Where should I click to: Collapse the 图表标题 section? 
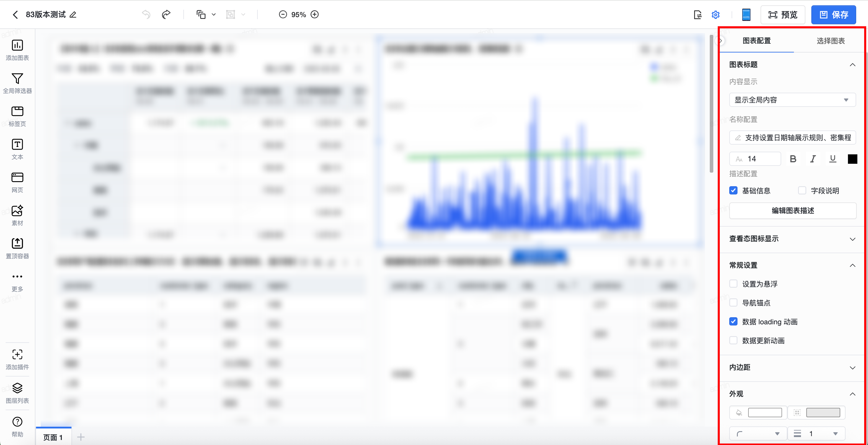pos(852,64)
